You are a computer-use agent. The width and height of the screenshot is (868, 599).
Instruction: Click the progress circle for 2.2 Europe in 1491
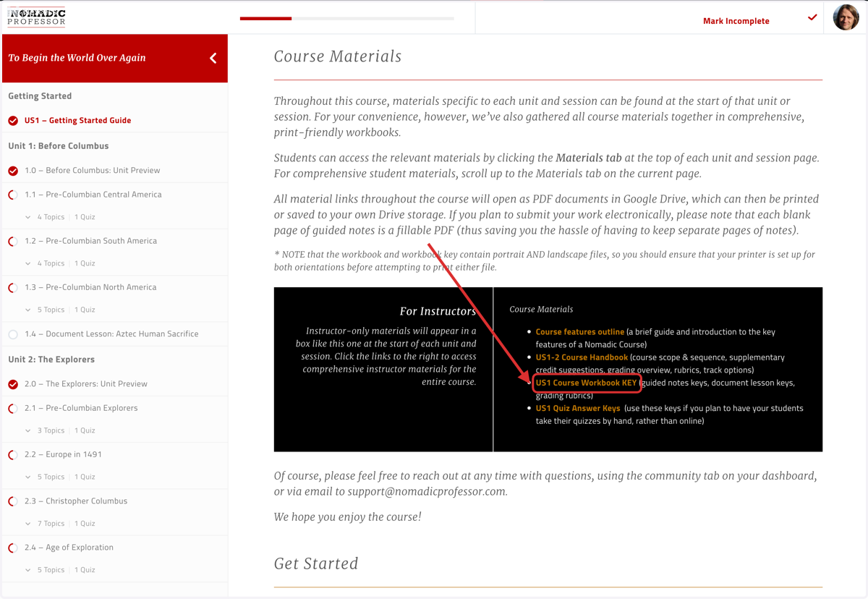[13, 454]
